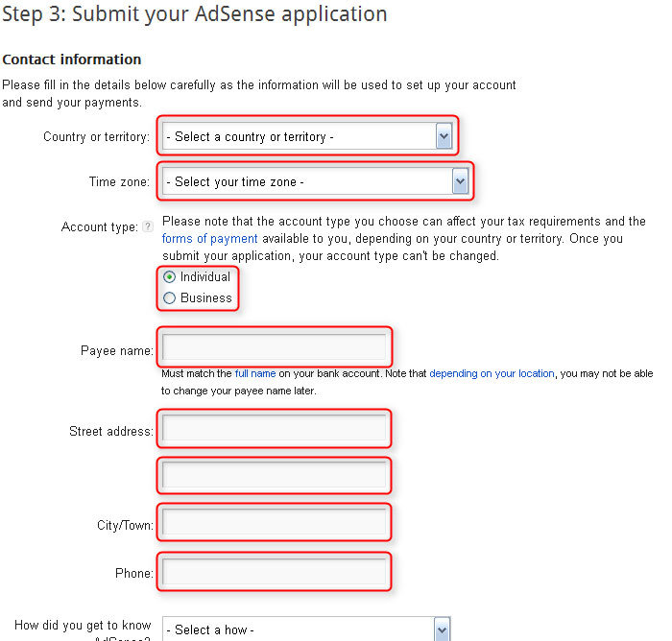
Task: Open the 'depending on your location' link
Action: point(492,373)
